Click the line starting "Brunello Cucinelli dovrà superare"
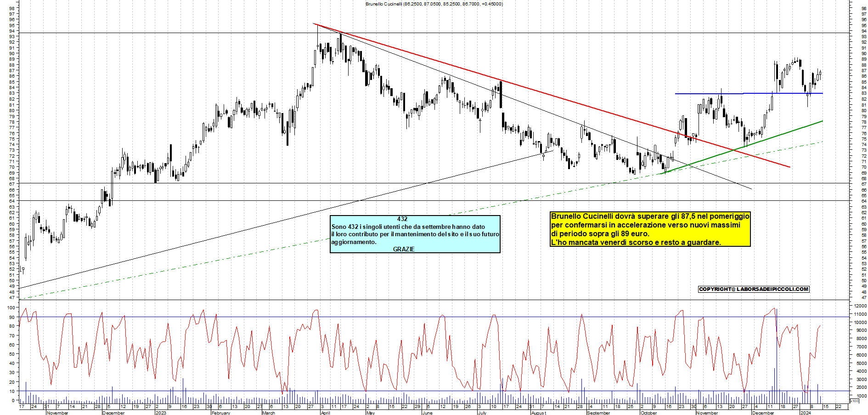 click(650, 216)
